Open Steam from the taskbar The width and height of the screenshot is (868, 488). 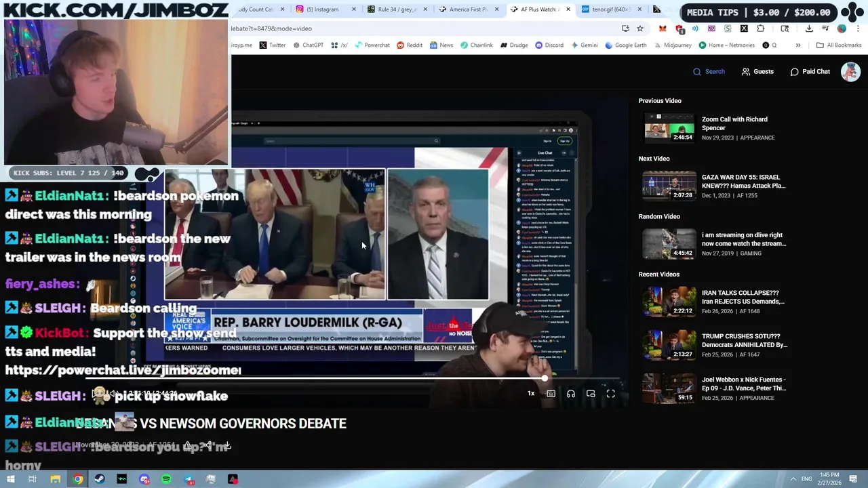100,479
